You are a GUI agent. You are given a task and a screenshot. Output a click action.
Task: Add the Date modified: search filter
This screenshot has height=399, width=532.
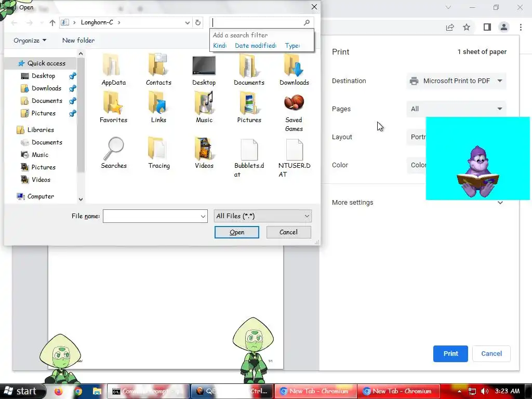point(256,46)
